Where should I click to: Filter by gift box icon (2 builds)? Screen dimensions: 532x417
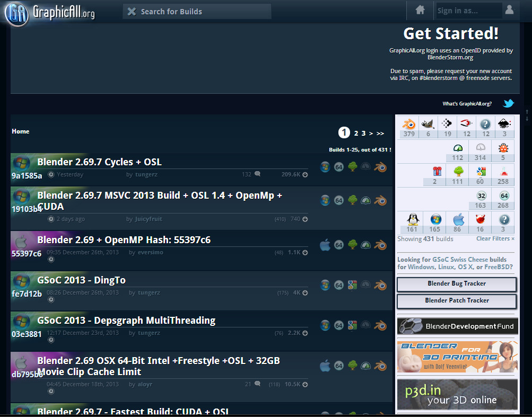pos(438,172)
